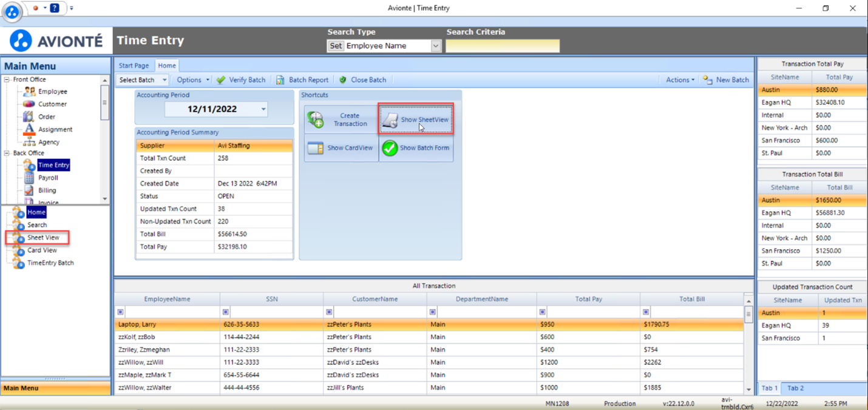This screenshot has height=410, width=868.
Task: Open Card View in the lower navigation tree
Action: point(42,250)
